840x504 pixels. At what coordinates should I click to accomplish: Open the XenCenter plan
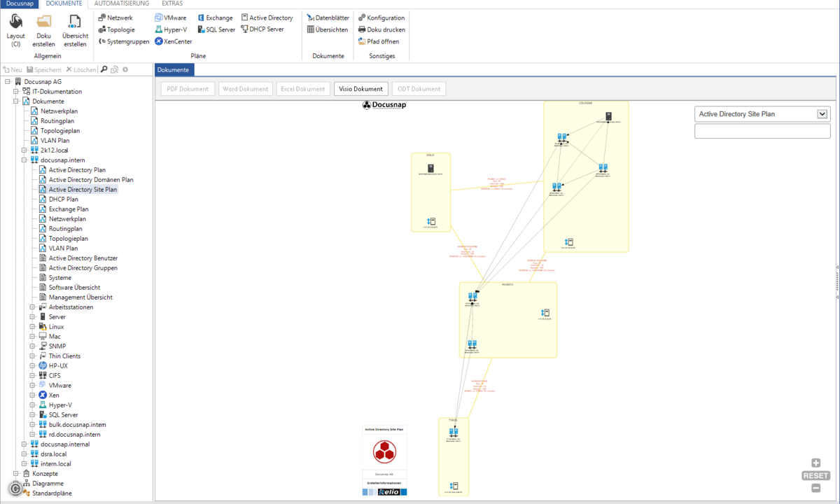[174, 41]
